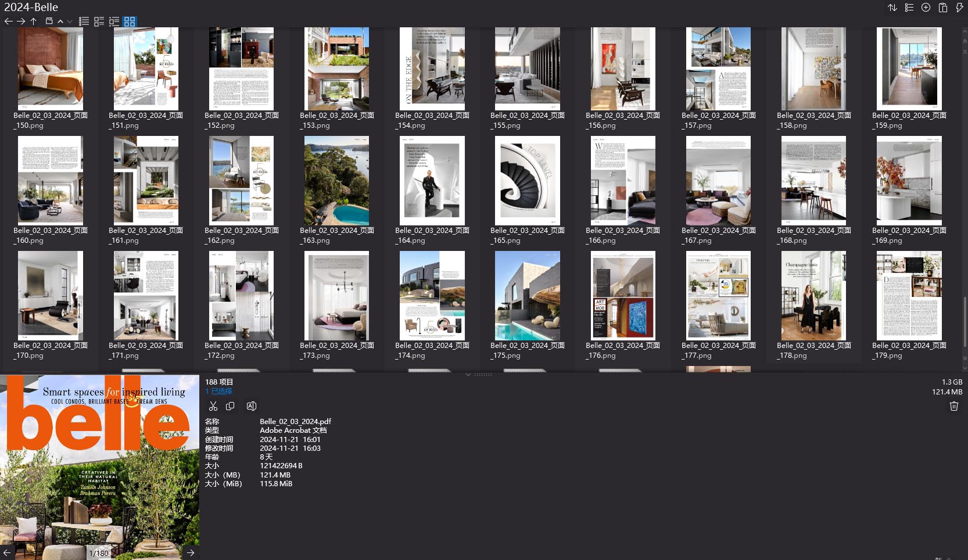Switch to details tree view
The image size is (968, 560).
114,21
